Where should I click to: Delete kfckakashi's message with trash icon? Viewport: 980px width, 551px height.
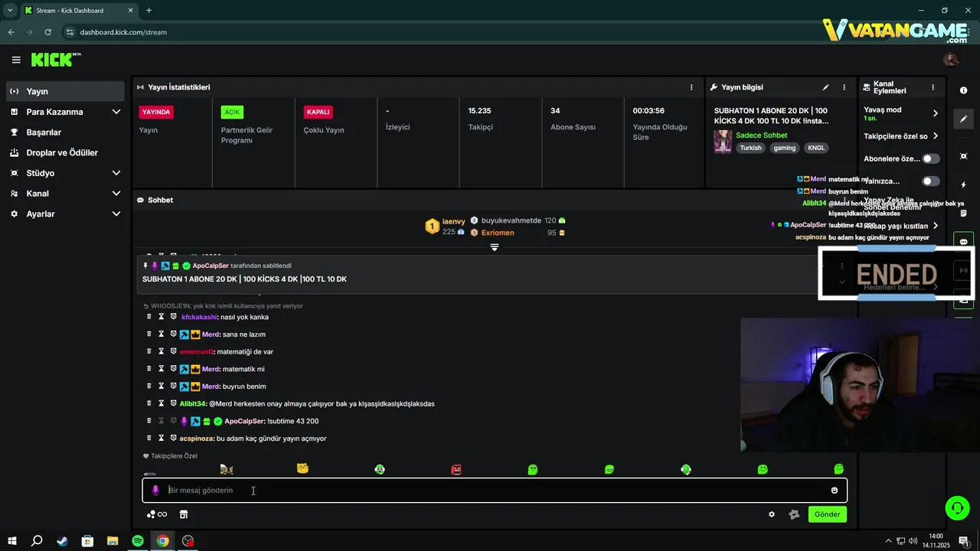click(149, 317)
